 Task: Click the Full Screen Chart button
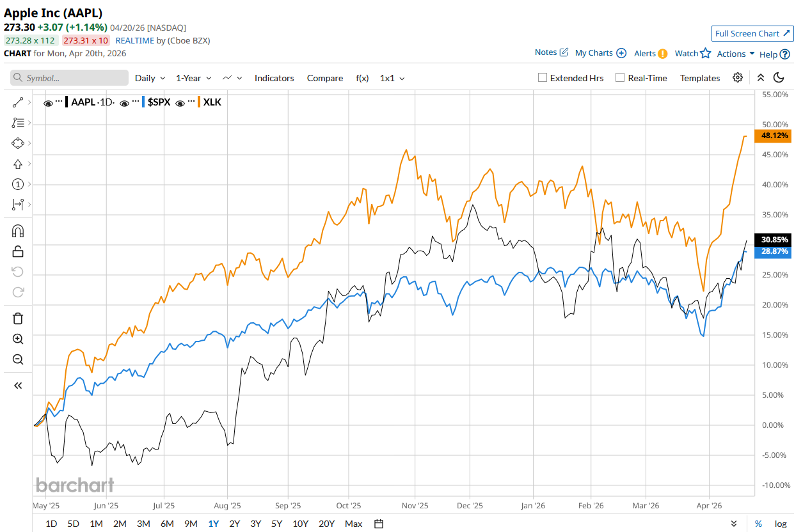click(x=752, y=34)
